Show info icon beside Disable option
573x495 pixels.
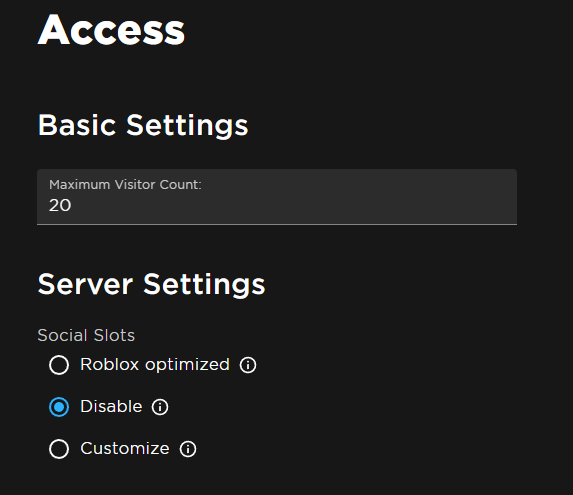160,407
